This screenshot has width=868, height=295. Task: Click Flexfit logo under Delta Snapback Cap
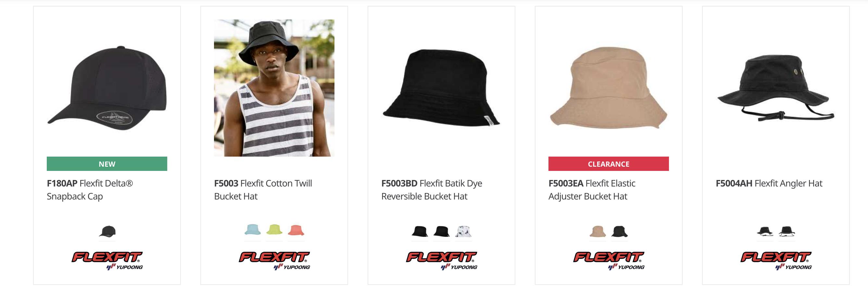coord(107,261)
